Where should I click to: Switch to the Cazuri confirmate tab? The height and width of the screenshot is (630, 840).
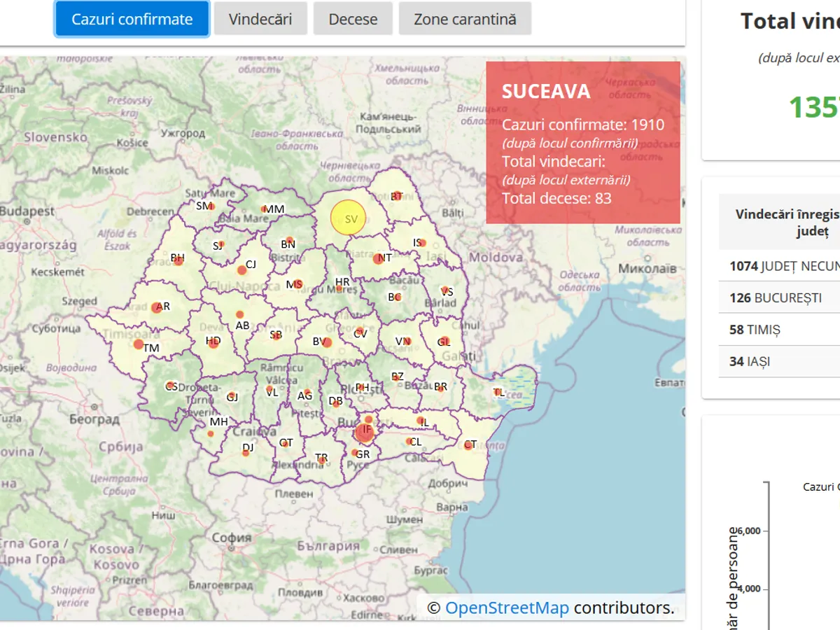point(132,19)
